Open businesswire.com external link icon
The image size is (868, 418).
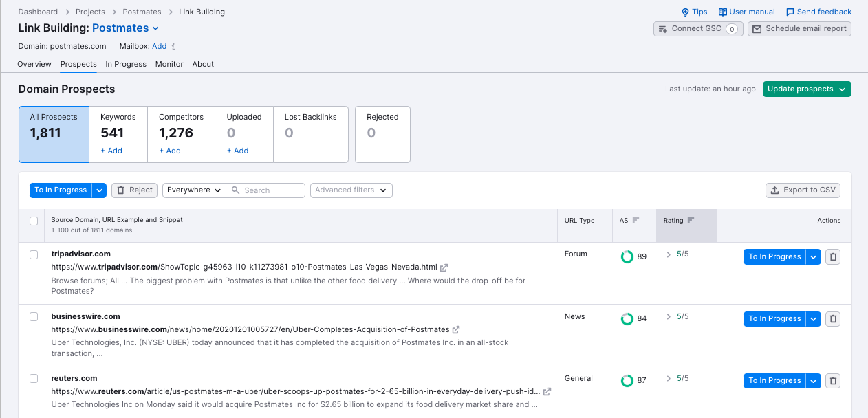(x=456, y=330)
